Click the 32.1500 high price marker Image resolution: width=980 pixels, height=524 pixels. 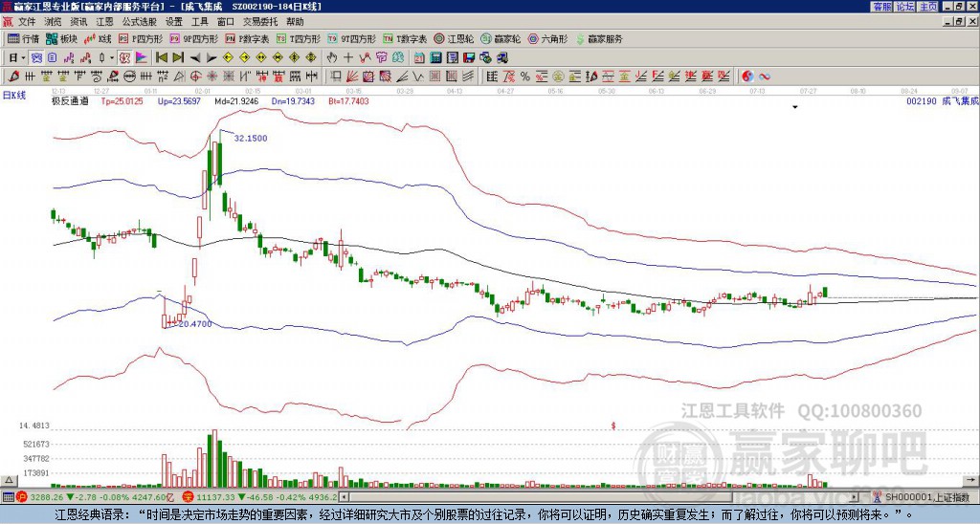[251, 138]
